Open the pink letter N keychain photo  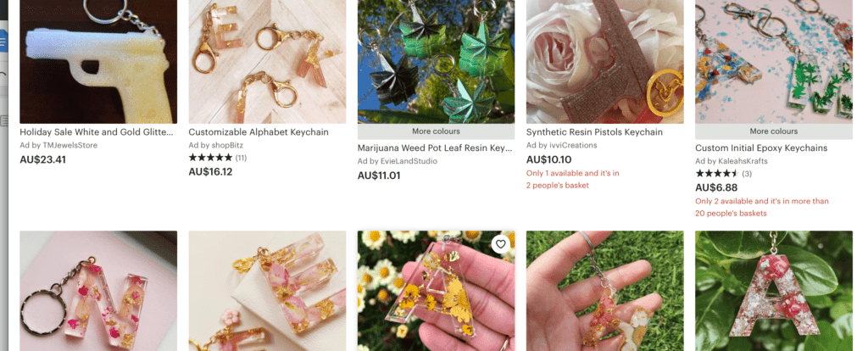tap(98, 291)
